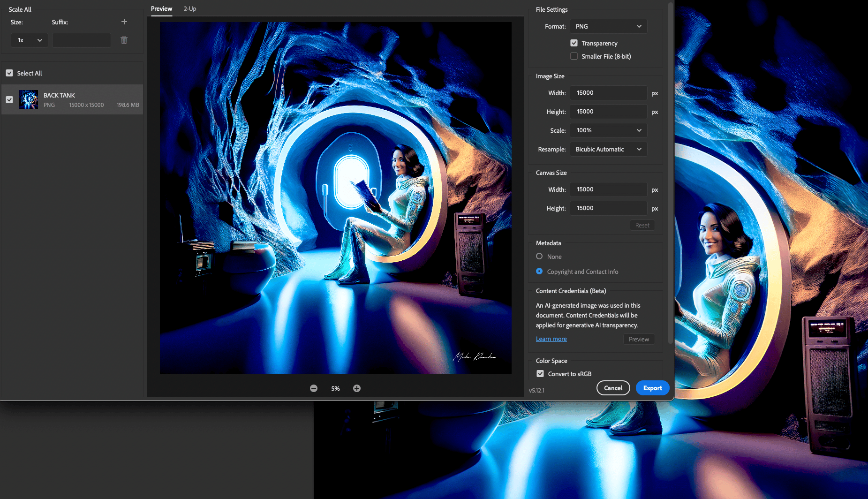Switch to the Preview tab
Image resolution: width=868 pixels, height=499 pixels.
click(x=161, y=9)
